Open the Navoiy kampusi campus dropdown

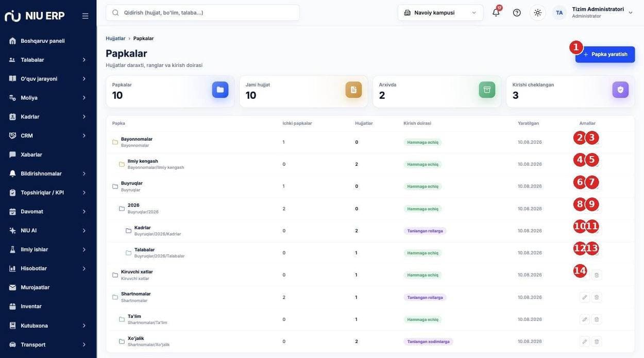[x=440, y=12]
